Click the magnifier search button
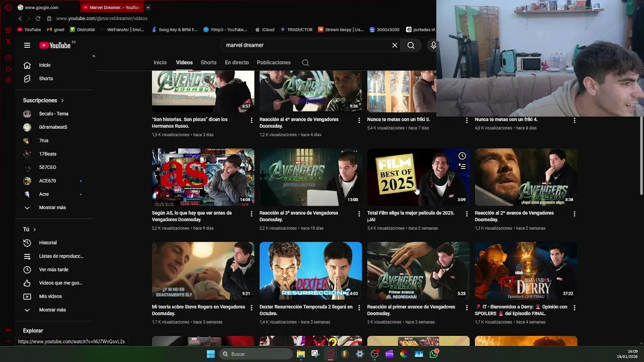644x362 pixels. 411,45
